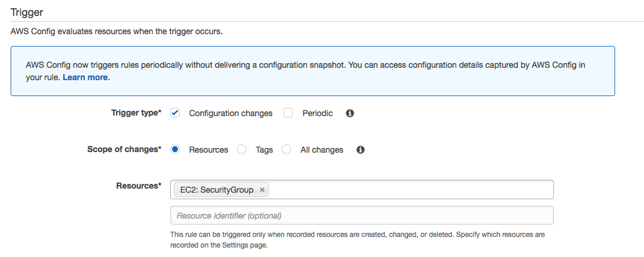Open the Resources type selector box
Image resolution: width=644 pixels, height=257 pixels.
(x=362, y=190)
